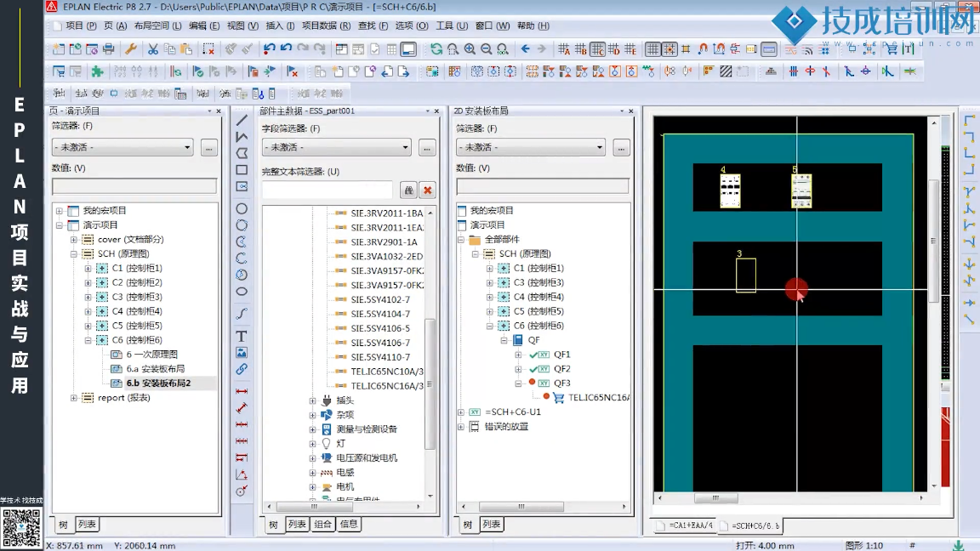
Task: Click the Zoom out magnifier icon
Action: point(487,48)
